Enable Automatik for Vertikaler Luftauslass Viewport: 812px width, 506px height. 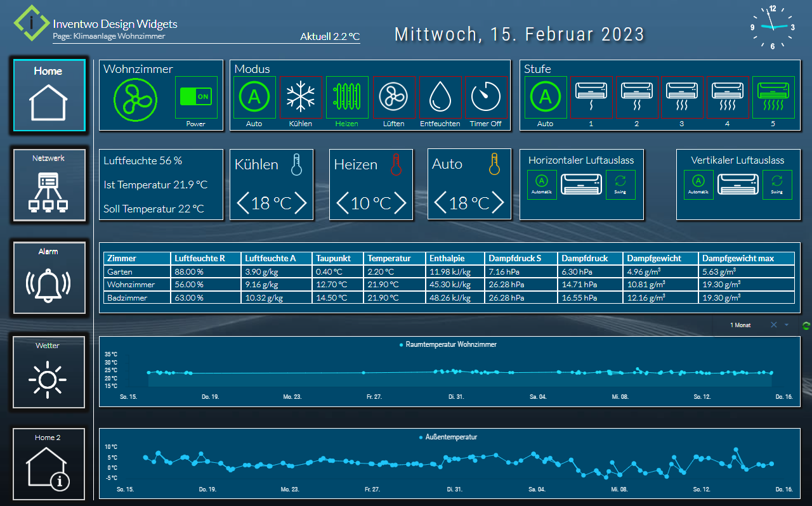click(x=698, y=185)
